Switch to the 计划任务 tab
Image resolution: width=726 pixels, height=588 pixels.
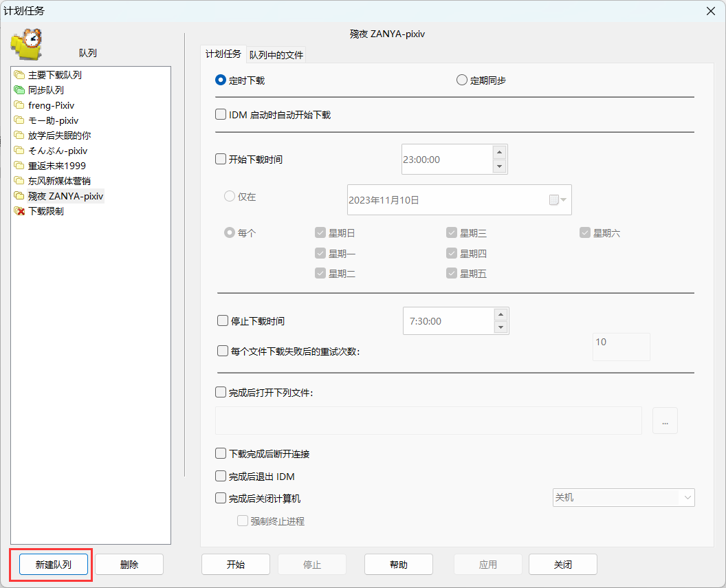[223, 54]
